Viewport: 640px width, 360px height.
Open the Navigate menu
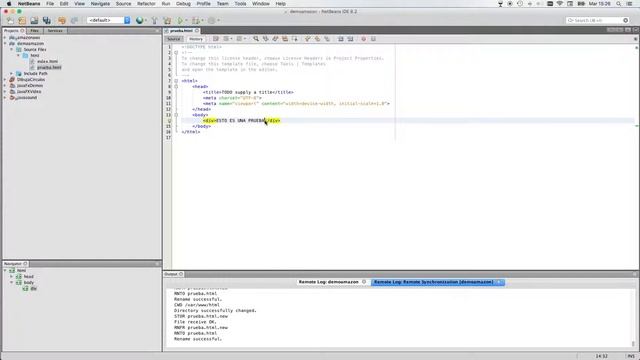click(100, 4)
